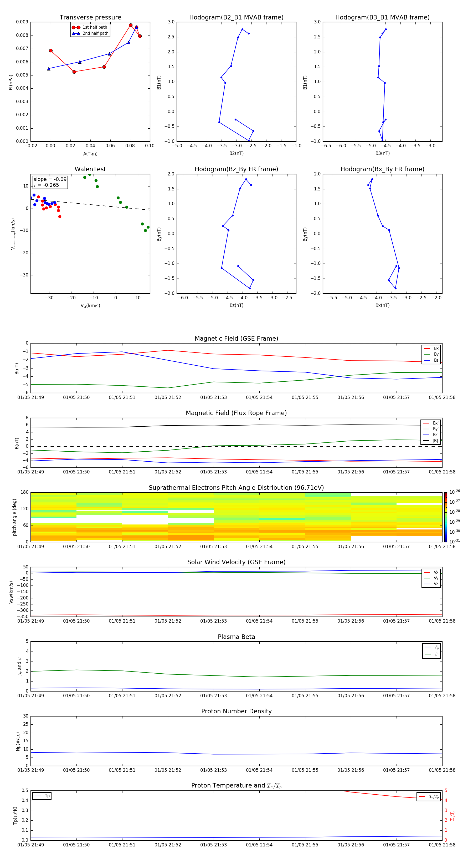The image size is (473, 868).
Task: Select the slope and r text box in WalenTest
Action: pyautogui.click(x=50, y=182)
